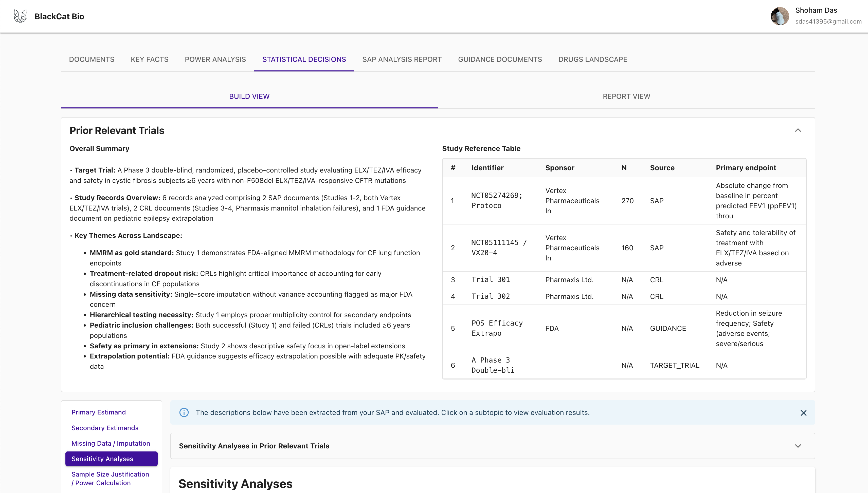Select the Statistical Decisions tab
Screen dimensions: 868x493
click(x=304, y=59)
